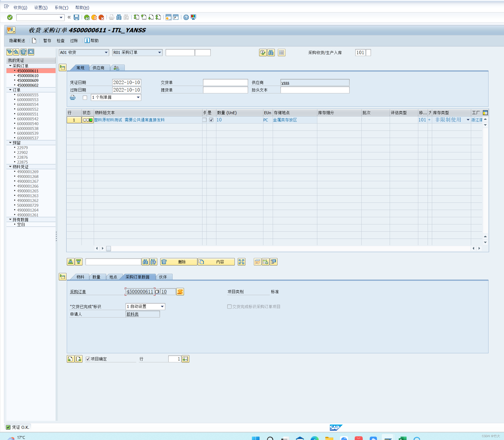Image resolution: width=504 pixels, height=440 pixels.
Task: Select material document 4900001269 in the tree
Action: click(28, 172)
